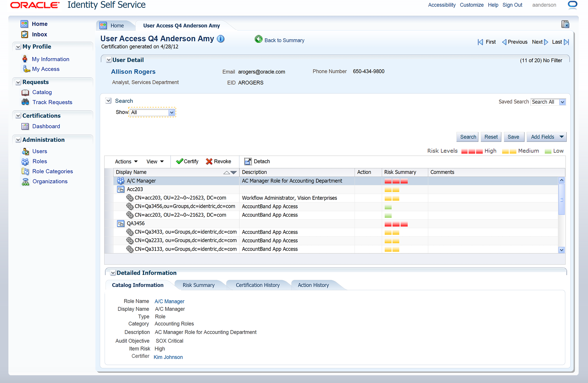Screen dimensions: 588x383
Task: Click the Next record arrow icon
Action: pos(546,42)
